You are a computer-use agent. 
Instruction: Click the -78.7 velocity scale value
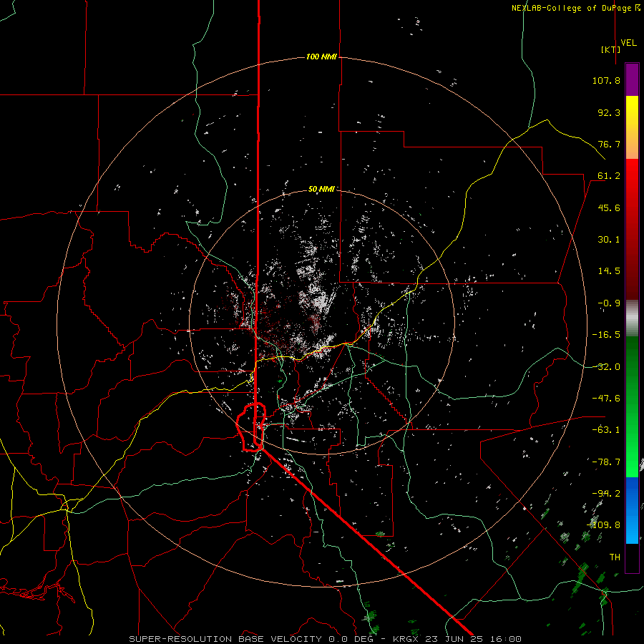click(x=606, y=462)
